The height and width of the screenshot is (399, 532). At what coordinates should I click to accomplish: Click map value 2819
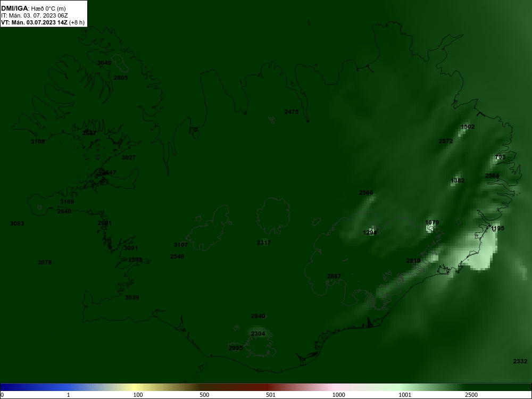coord(413,261)
